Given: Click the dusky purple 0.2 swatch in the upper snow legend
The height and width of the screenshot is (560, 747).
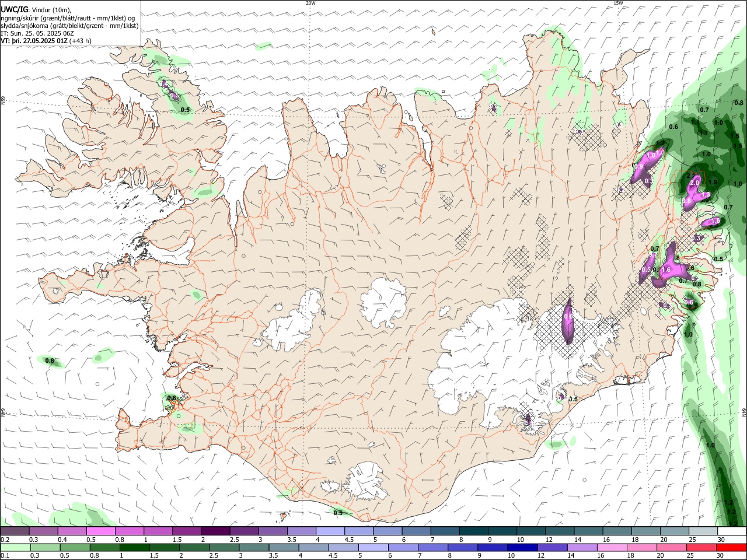Looking at the screenshot, I should (x=15, y=531).
